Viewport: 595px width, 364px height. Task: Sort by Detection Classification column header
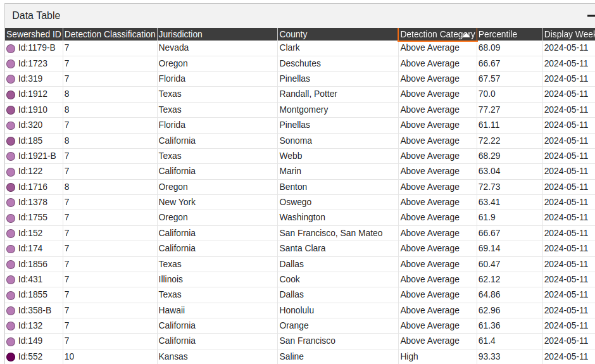coord(110,34)
